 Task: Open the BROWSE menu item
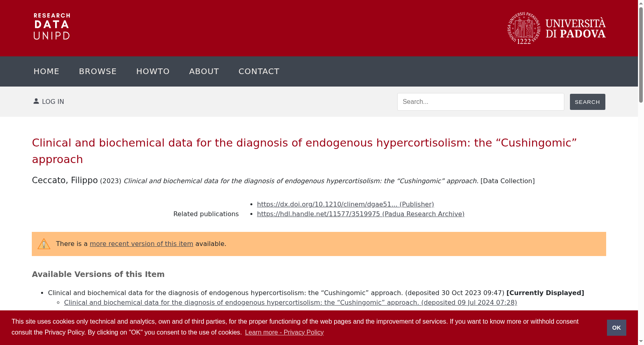pos(98,71)
